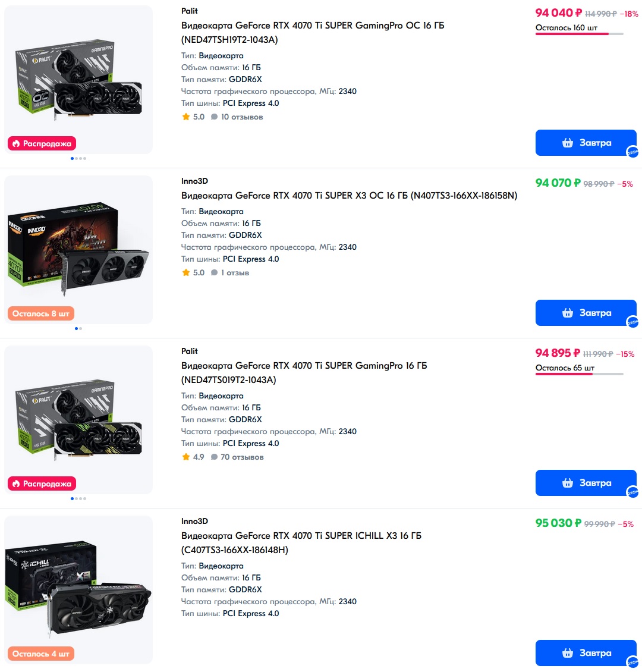Add the Inno3D X3 OC to cart via Завтра

586,313
